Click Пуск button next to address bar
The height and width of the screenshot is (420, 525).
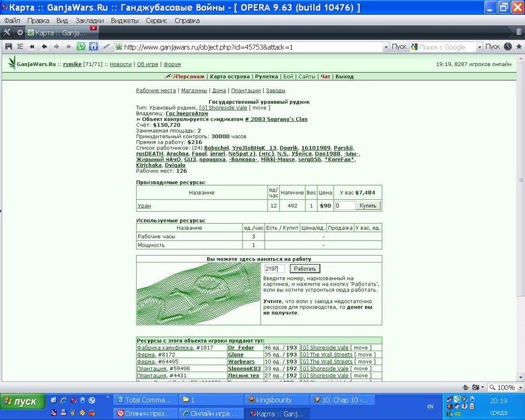[399, 47]
